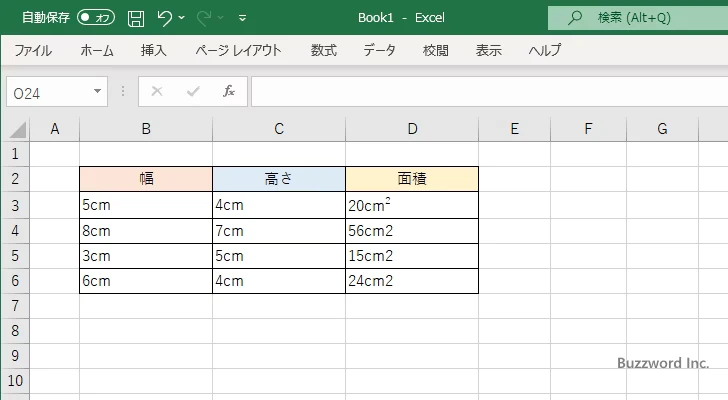Select cell containing 56cm2
728x400 pixels.
coord(412,231)
